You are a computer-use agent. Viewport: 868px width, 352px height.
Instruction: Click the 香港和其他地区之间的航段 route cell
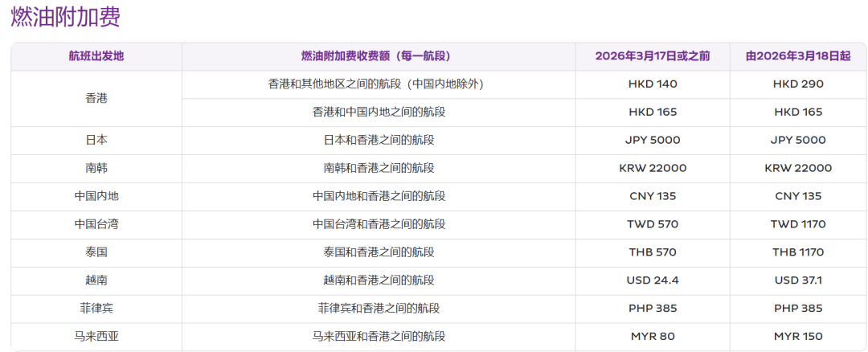click(x=379, y=84)
